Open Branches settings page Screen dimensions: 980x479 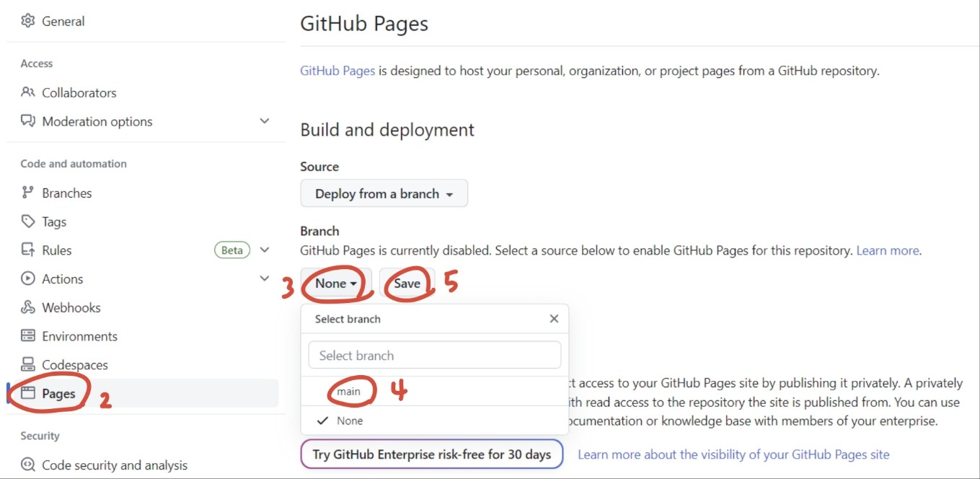[x=67, y=193]
